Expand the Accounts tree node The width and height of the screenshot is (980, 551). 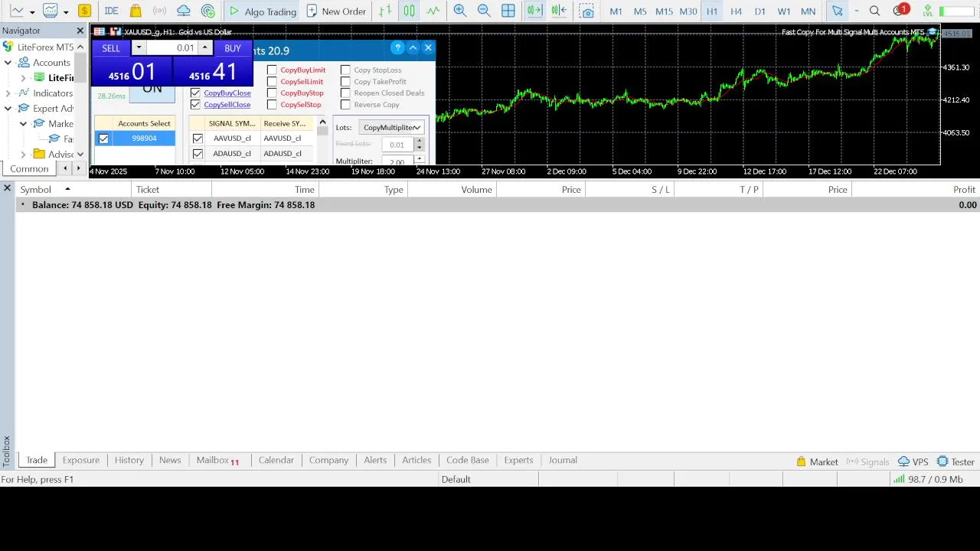tap(8, 63)
